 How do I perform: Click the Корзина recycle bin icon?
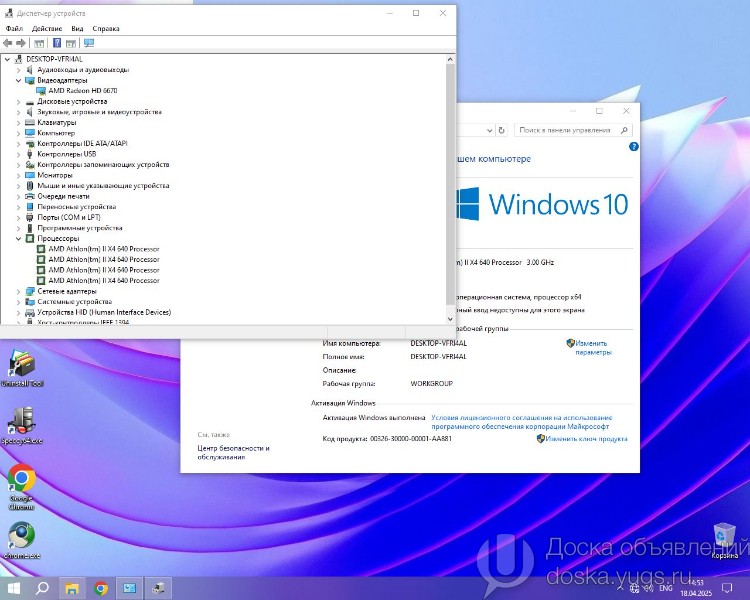point(724,541)
